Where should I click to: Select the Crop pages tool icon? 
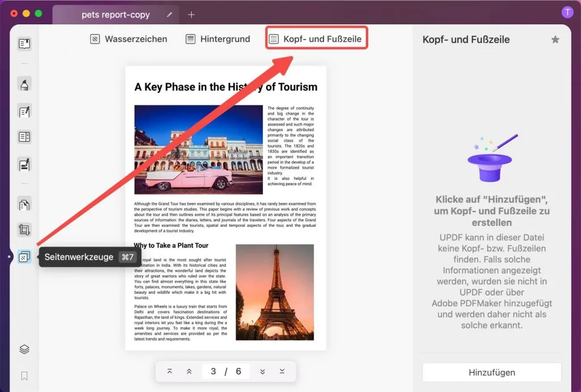tap(24, 230)
